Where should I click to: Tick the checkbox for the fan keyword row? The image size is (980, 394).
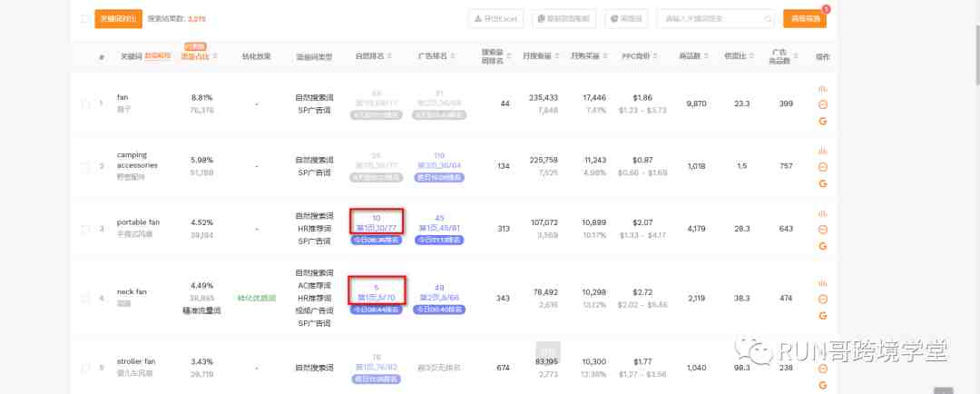[x=85, y=103]
